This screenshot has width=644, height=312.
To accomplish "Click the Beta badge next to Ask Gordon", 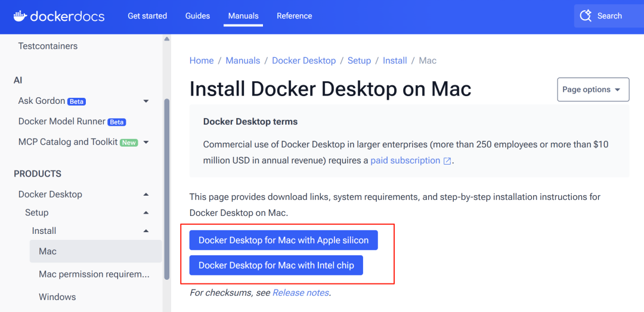I will (x=76, y=101).
